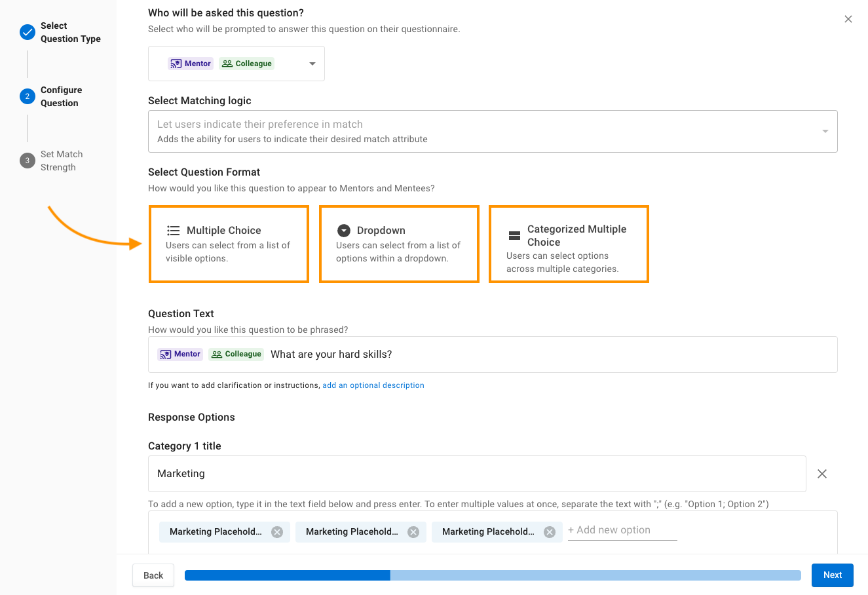Click the checkmark icon for Select Question Type
This screenshot has height=595, width=868.
(28, 32)
